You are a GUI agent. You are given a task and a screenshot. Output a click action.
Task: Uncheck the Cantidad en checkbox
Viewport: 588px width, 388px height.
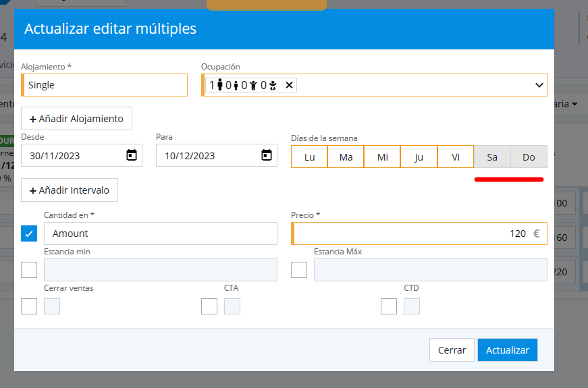point(29,233)
